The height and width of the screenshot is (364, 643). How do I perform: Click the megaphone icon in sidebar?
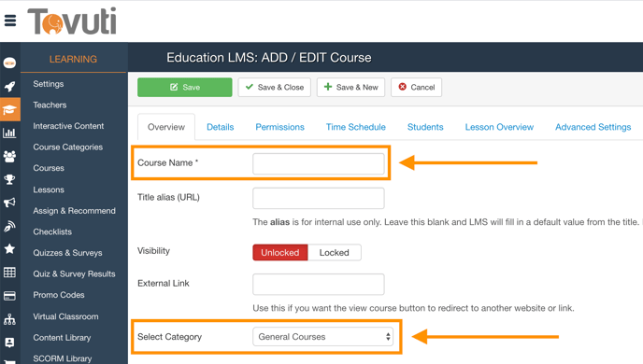point(9,203)
